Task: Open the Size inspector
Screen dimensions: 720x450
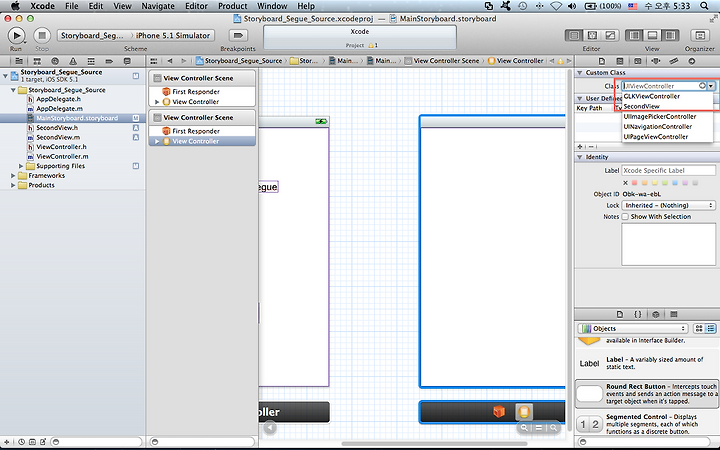Action: pos(674,61)
